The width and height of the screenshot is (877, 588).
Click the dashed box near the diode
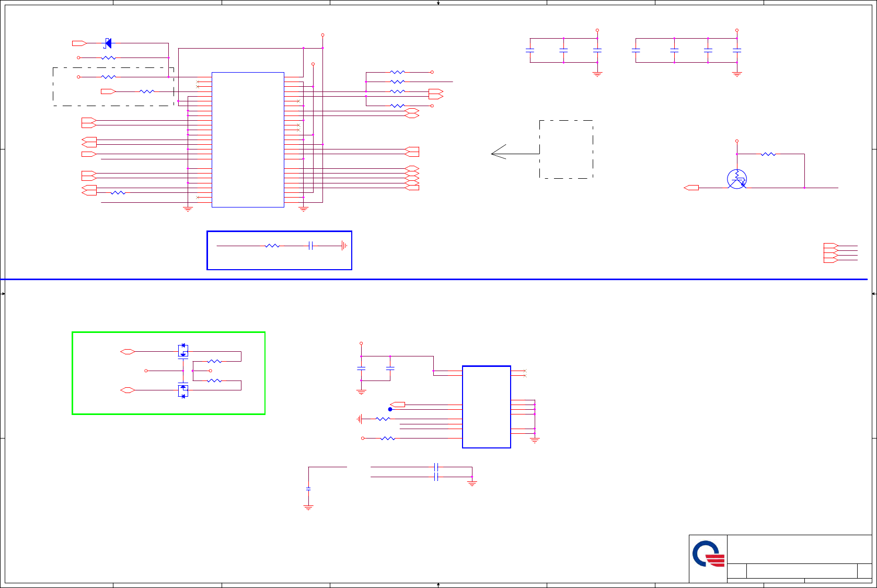[x=113, y=87]
